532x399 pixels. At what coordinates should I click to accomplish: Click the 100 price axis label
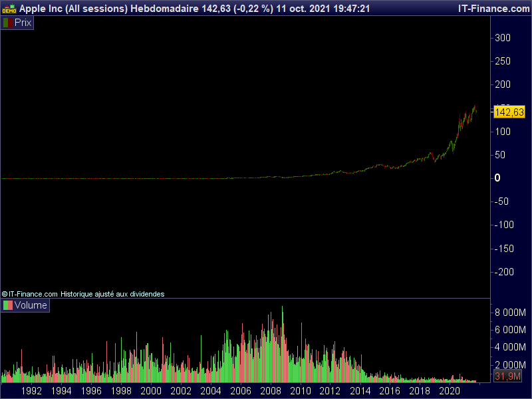click(x=503, y=131)
